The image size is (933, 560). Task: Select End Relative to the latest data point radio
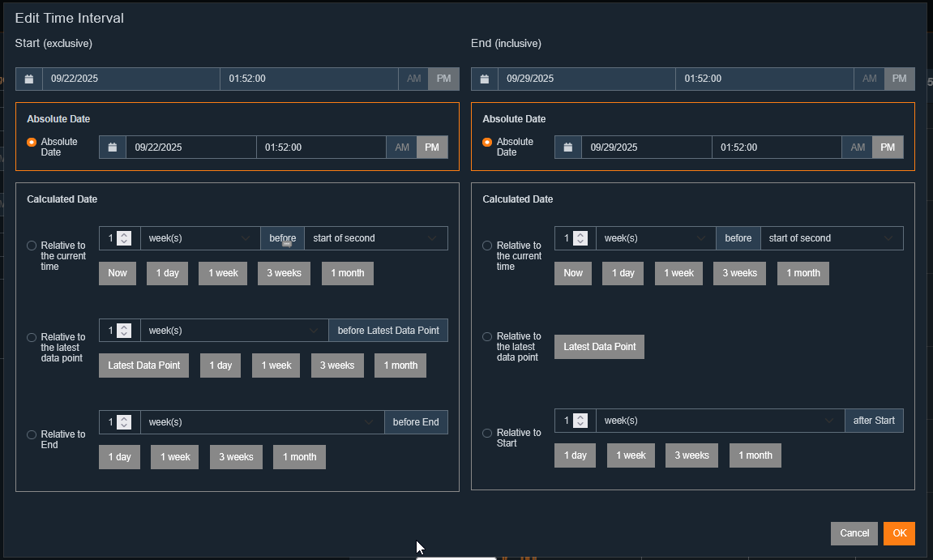[x=487, y=336]
